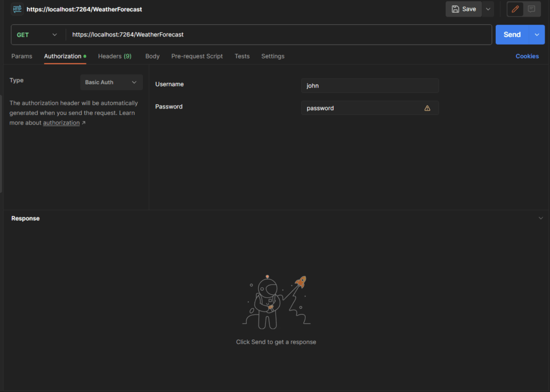Screen dimensions: 550x392
Task: Click inside the Username input field
Action: pos(370,85)
